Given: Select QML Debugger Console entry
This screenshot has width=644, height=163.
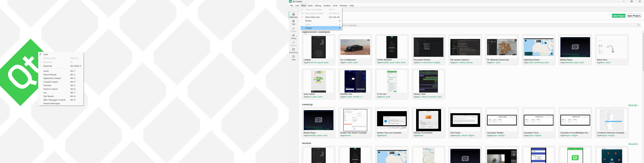Looking at the screenshot, I should tap(61, 100).
